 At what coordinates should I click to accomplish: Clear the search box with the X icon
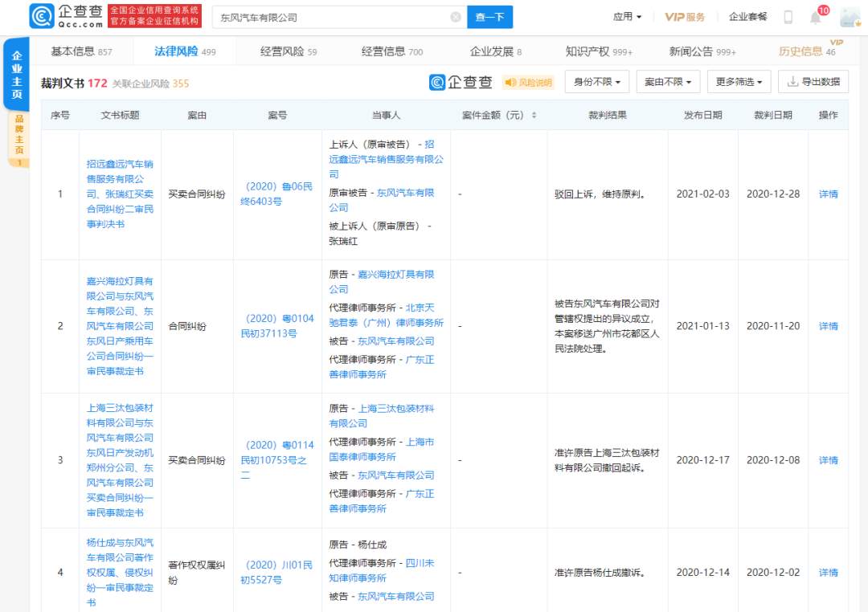tap(456, 17)
